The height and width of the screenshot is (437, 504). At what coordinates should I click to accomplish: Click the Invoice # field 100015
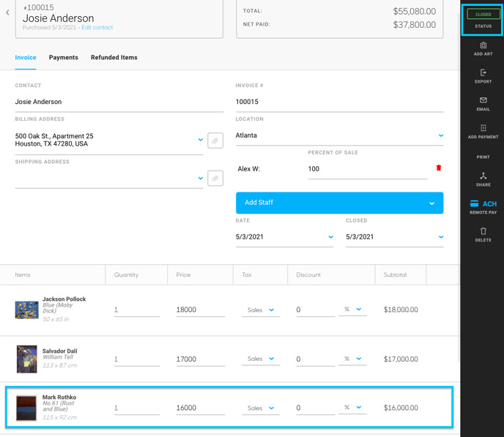tap(339, 102)
